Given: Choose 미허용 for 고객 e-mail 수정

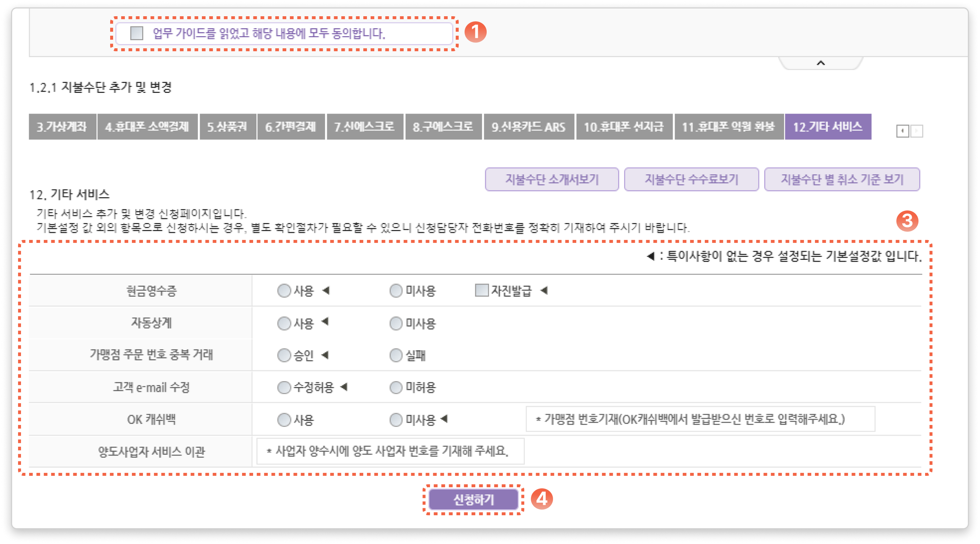Looking at the screenshot, I should (396, 387).
